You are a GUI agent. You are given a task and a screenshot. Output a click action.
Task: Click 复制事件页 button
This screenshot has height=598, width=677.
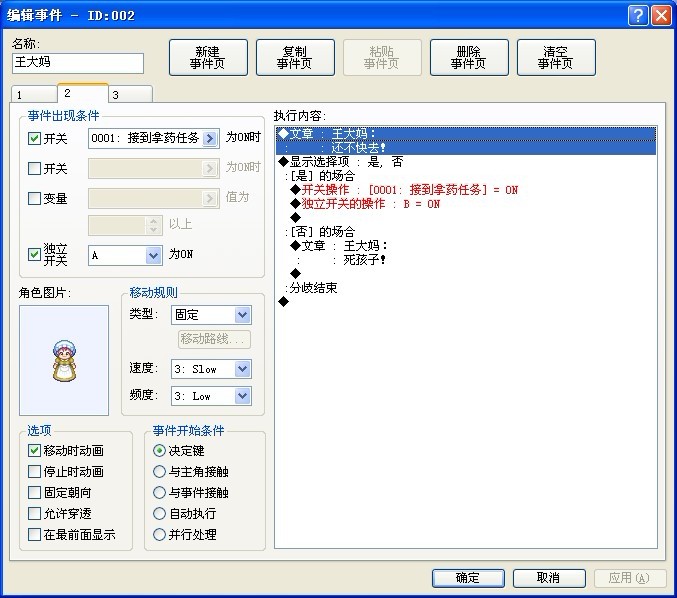295,57
